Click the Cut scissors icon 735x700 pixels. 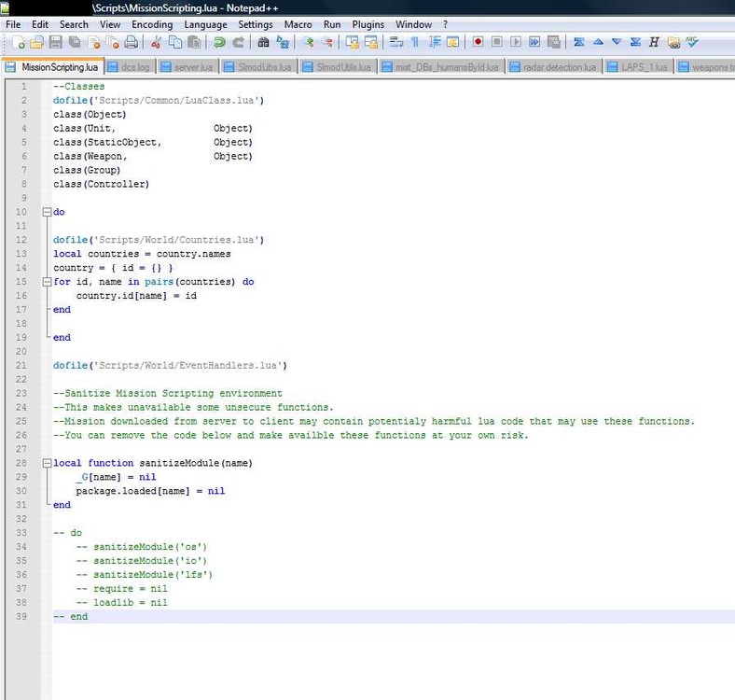pyautogui.click(x=156, y=42)
